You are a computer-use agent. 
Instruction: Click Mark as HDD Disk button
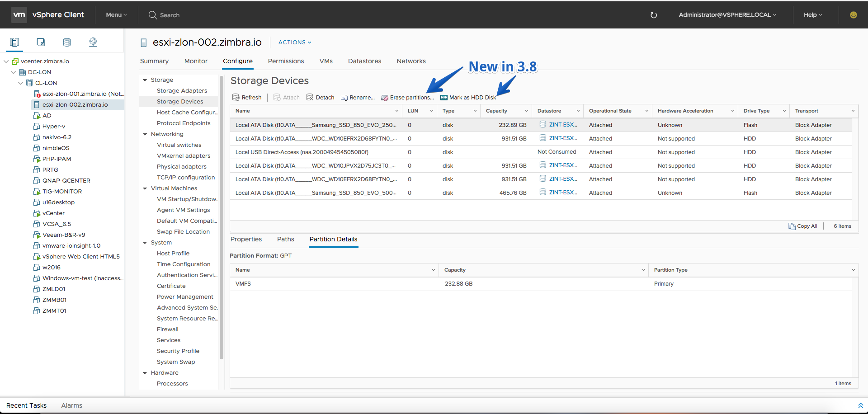pos(468,98)
